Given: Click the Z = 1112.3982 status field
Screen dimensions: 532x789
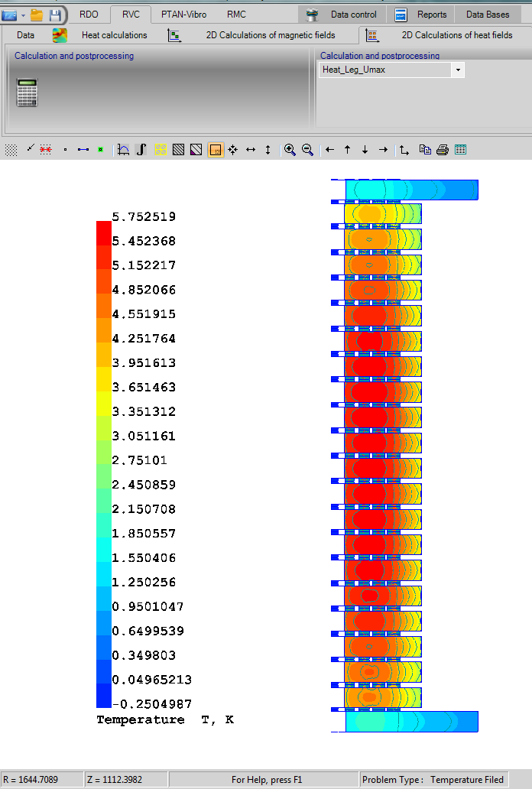Looking at the screenshot, I should (126, 779).
